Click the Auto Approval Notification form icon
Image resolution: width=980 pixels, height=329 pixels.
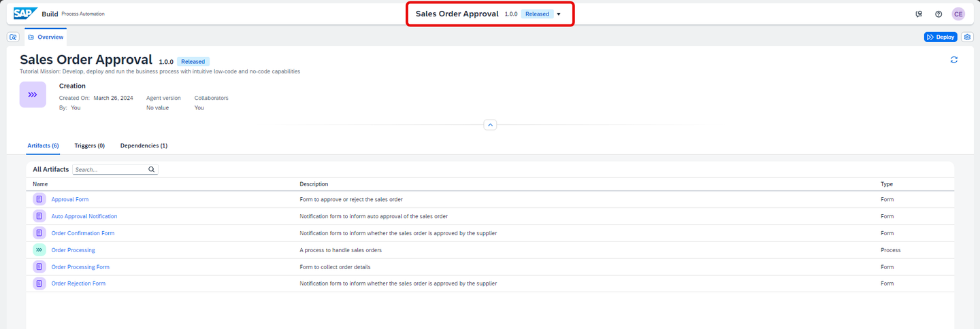point(39,216)
